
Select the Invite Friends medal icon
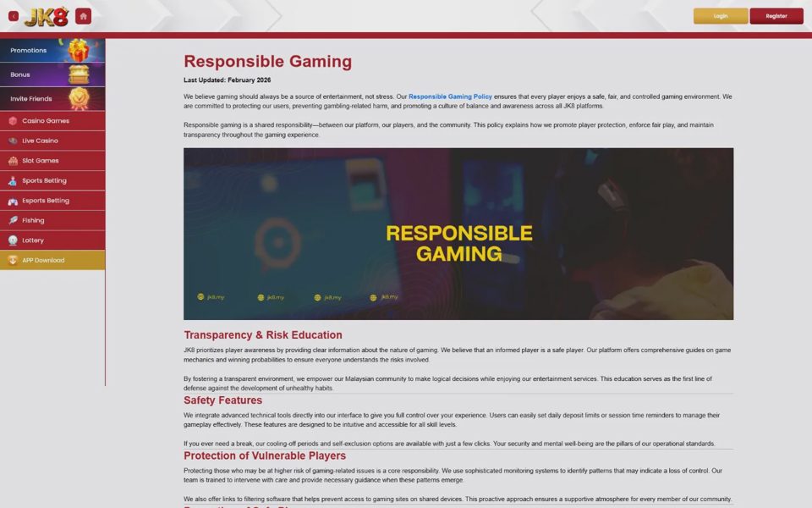(x=80, y=98)
